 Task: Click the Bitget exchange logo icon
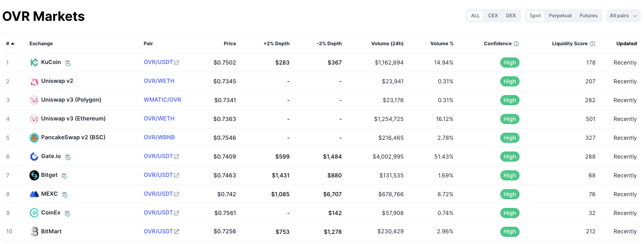(x=34, y=175)
